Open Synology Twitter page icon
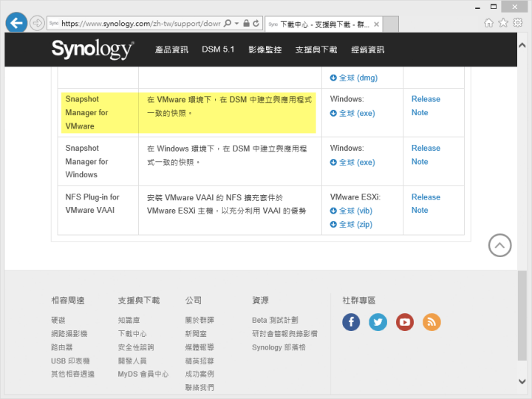The image size is (532, 399). [378, 322]
